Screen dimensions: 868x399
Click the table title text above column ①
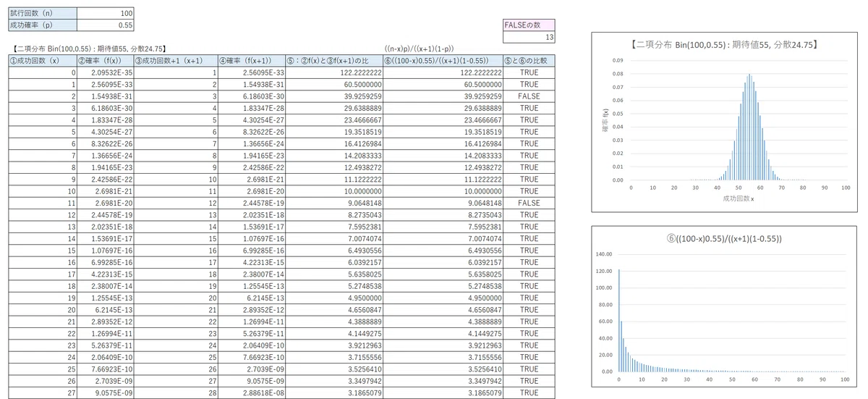pyautogui.click(x=88, y=49)
